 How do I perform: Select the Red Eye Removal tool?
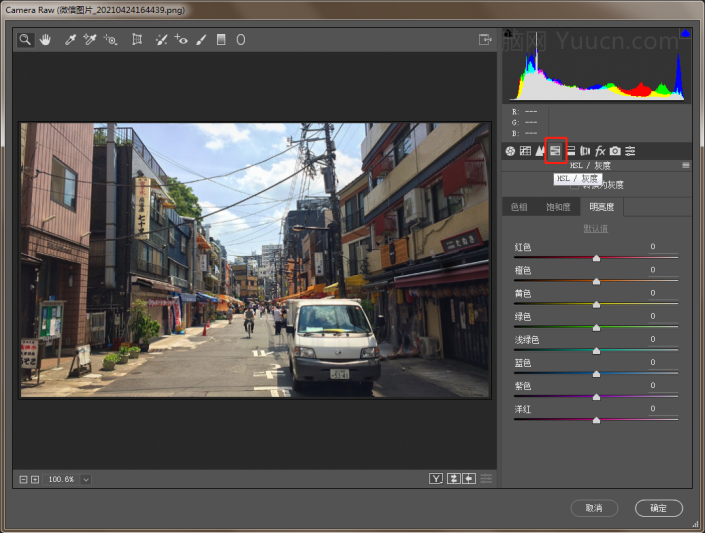point(181,40)
